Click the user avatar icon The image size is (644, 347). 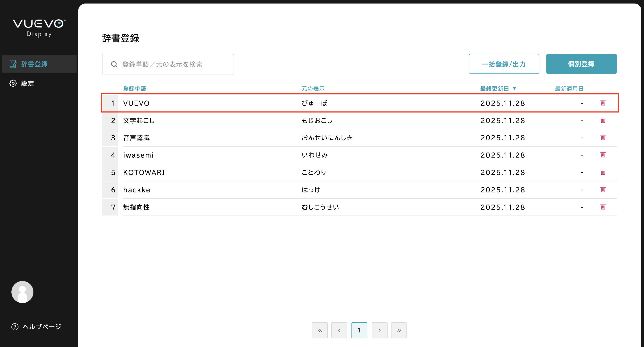(x=22, y=292)
